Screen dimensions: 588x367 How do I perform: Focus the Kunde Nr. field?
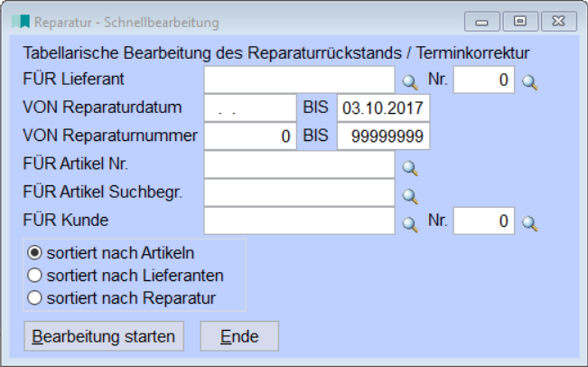pos(484,221)
